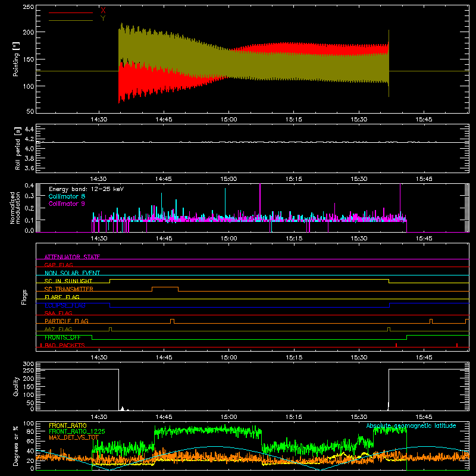Viewport: 476px width, 476px height.
Task: Click the 50 value on the Pointing axis
Action: 30,111
